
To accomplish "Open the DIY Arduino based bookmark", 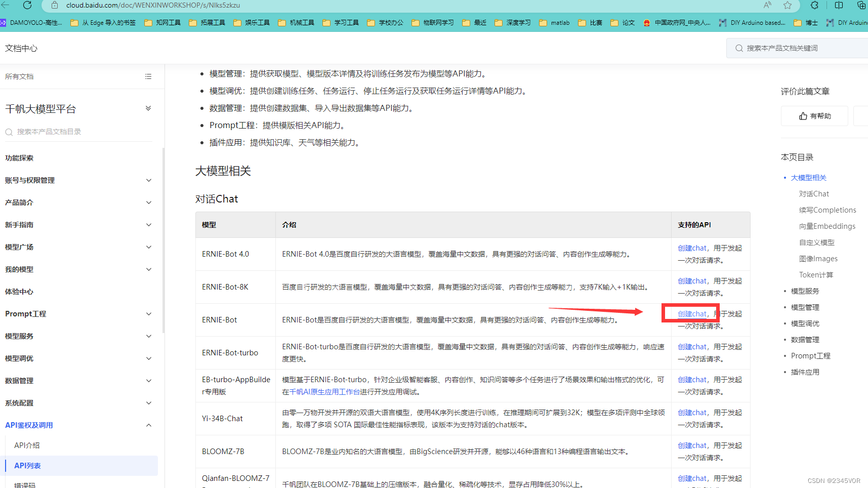I will 752,23.
